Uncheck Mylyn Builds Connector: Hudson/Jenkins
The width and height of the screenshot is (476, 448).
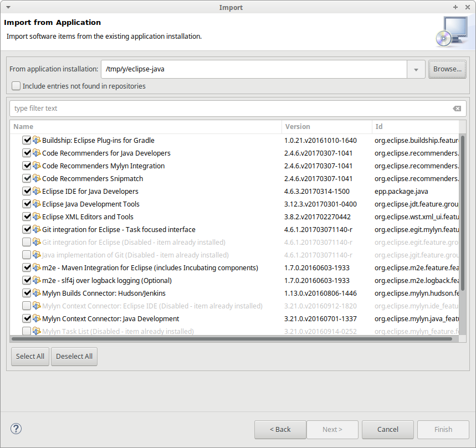(27, 293)
